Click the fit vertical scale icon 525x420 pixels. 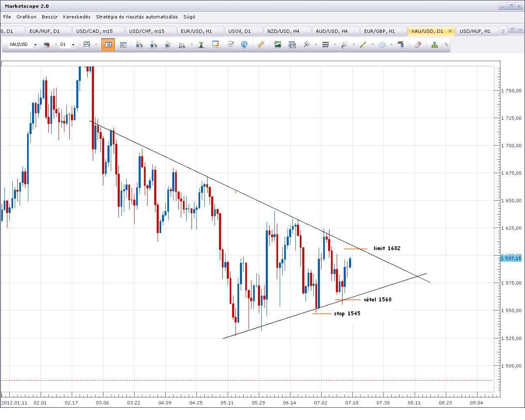click(201, 44)
